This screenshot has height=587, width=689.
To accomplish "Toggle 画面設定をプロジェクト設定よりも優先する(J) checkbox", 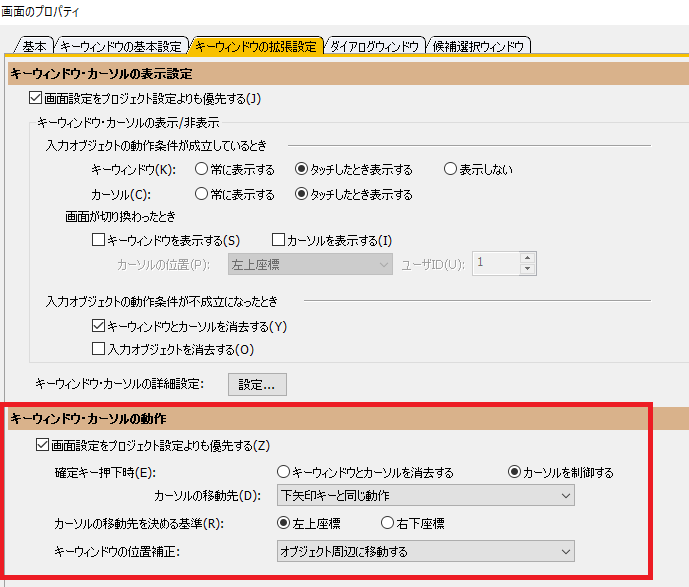I will (35, 98).
